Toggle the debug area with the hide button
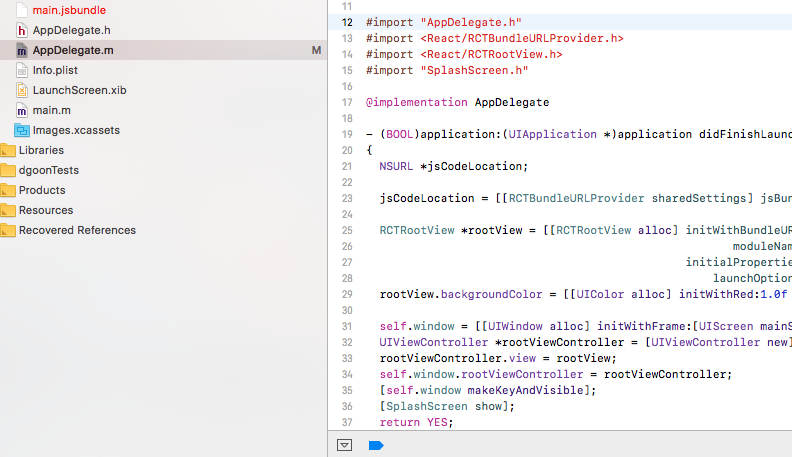 click(344, 445)
